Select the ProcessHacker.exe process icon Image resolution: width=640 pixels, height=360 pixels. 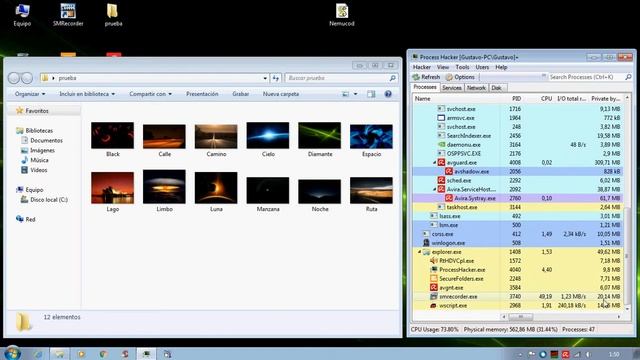tap(434, 269)
